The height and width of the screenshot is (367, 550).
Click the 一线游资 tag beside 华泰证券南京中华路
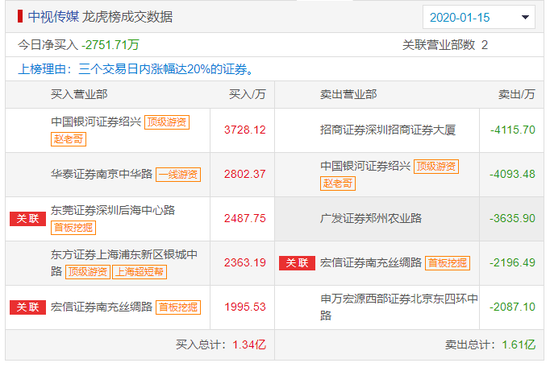coord(178,174)
